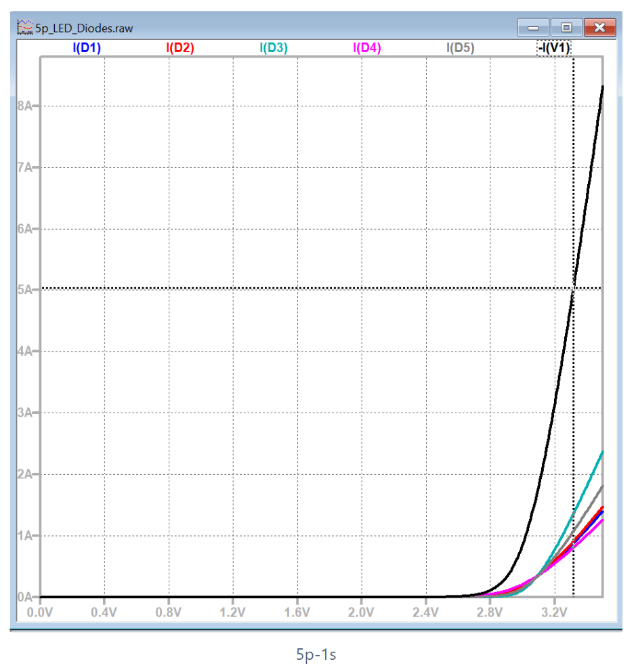
Task: Select the I(D4) trace label
Action: click(367, 47)
